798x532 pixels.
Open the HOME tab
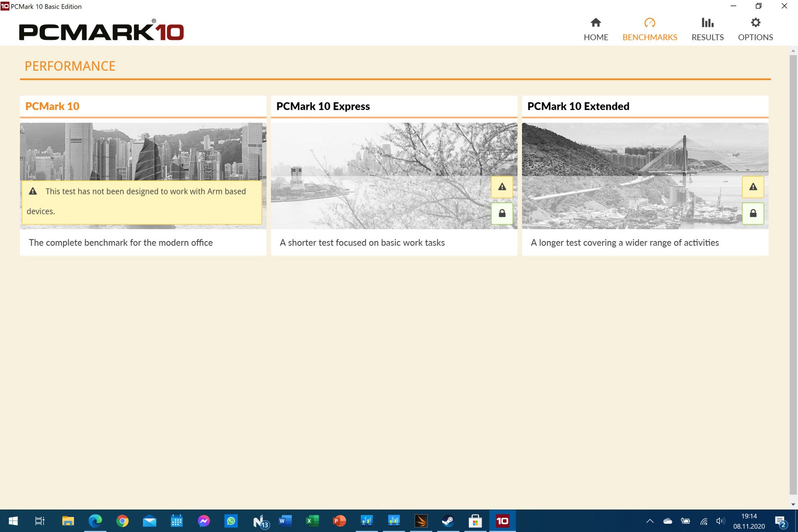tap(596, 29)
